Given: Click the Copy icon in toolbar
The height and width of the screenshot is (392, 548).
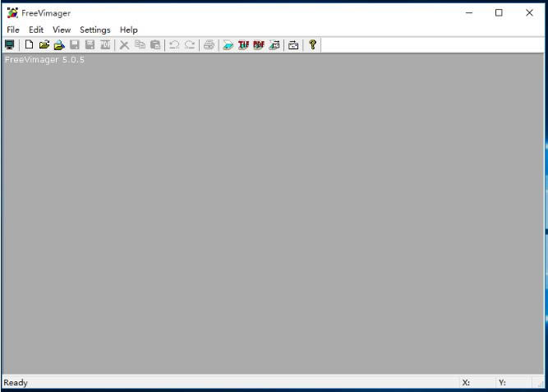Looking at the screenshot, I should [140, 44].
